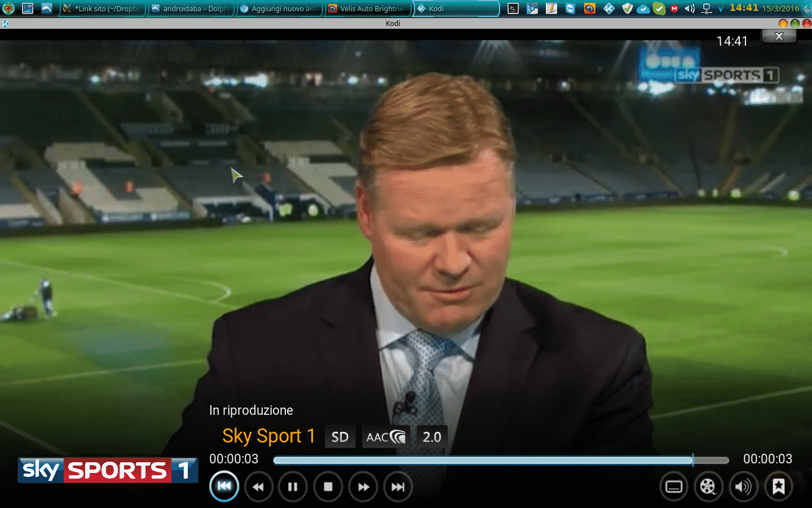Switch to Link sito editor window
The height and width of the screenshot is (508, 812).
click(103, 8)
